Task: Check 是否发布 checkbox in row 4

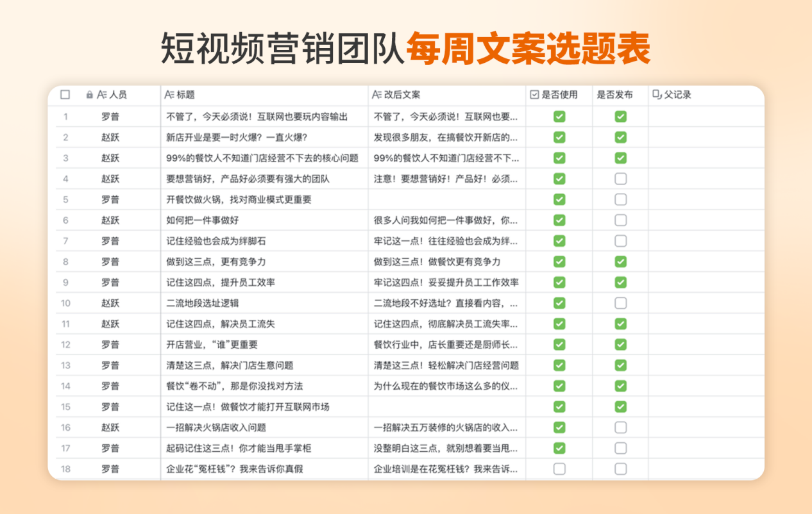Action: click(620, 179)
